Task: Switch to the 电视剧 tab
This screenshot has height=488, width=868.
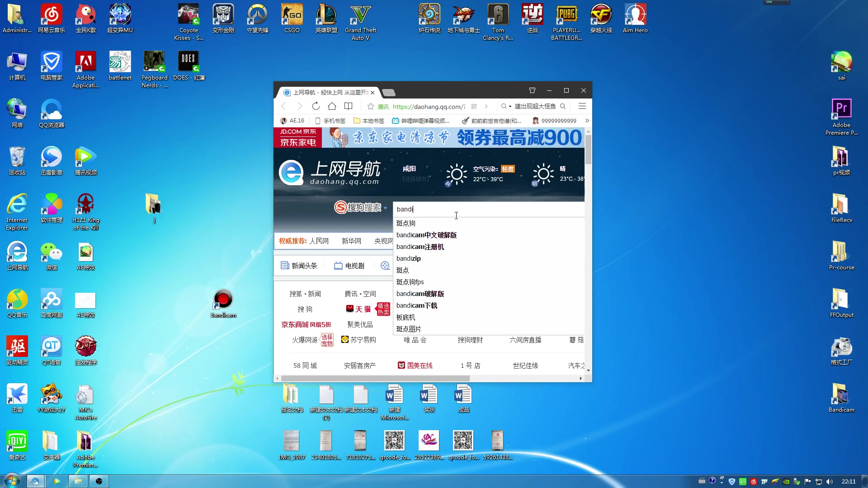Action: tap(349, 266)
